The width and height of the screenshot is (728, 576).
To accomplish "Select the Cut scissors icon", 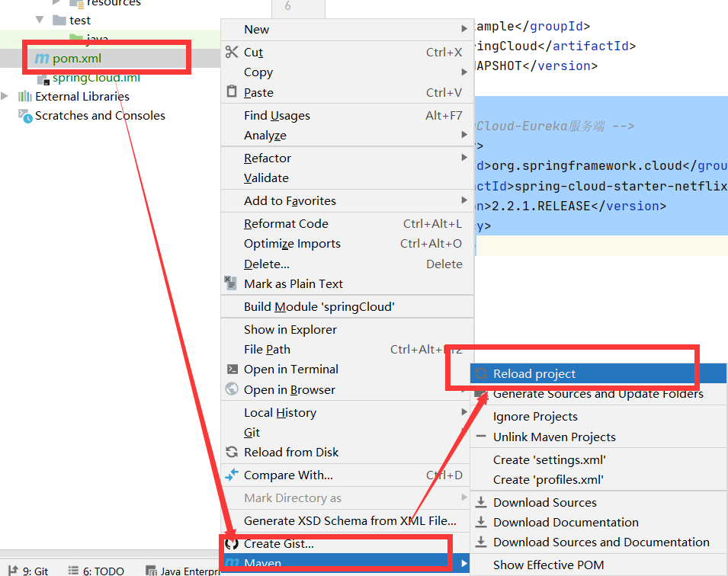I will 232,52.
